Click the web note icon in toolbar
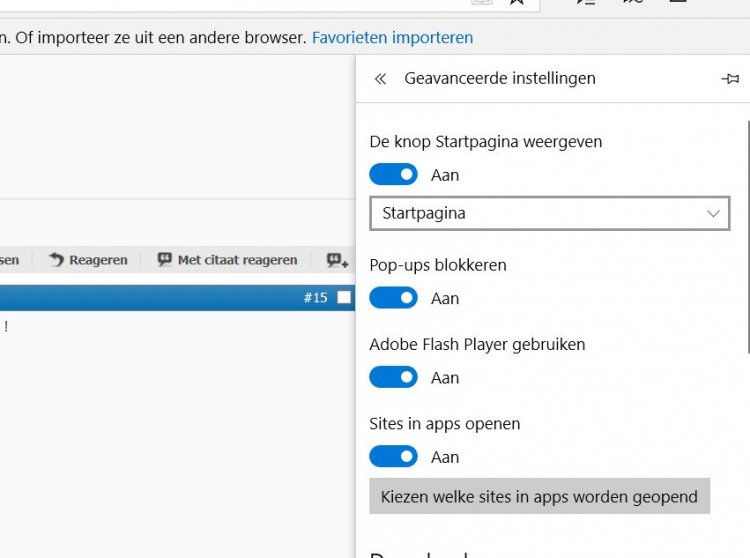 point(632,2)
